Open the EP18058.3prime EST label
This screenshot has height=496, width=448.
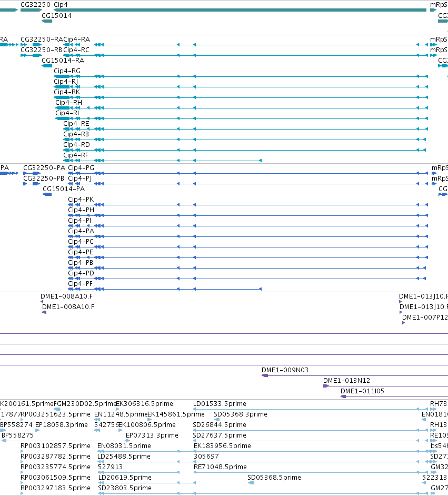pyautogui.click(x=62, y=425)
